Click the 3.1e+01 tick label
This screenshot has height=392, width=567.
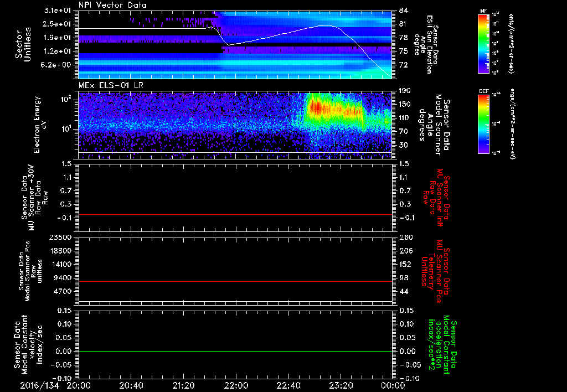[58, 11]
